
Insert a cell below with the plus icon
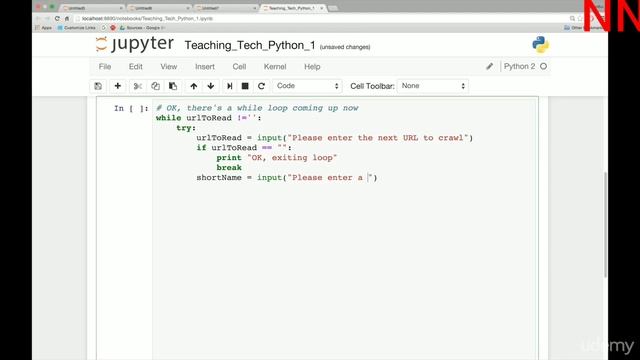pos(118,86)
